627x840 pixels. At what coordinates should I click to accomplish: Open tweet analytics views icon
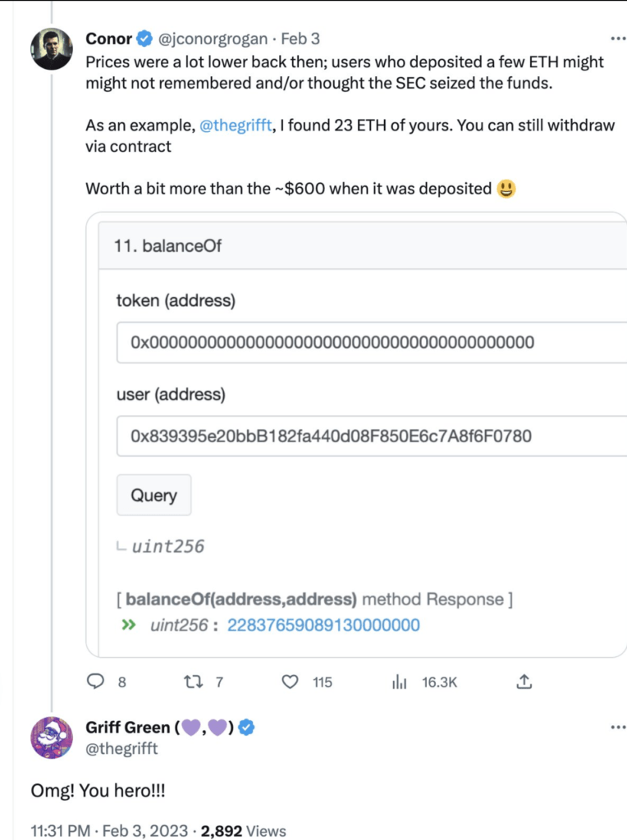[x=400, y=682]
